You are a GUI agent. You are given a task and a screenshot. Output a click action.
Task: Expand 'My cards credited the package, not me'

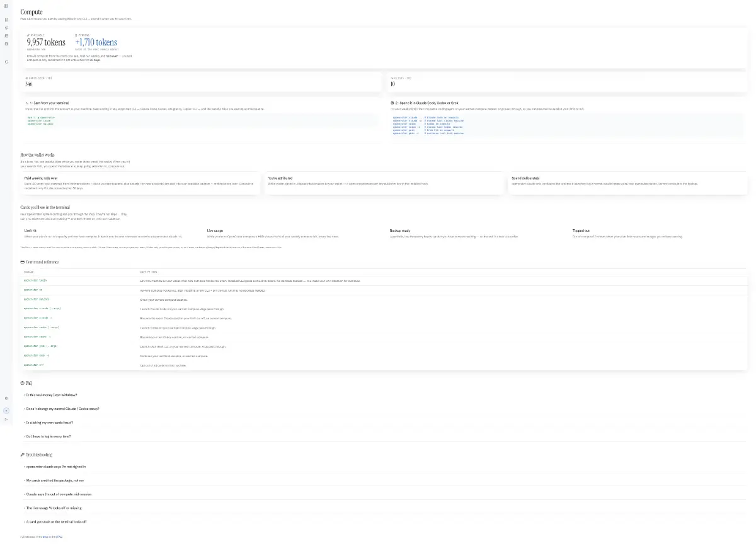(x=54, y=480)
